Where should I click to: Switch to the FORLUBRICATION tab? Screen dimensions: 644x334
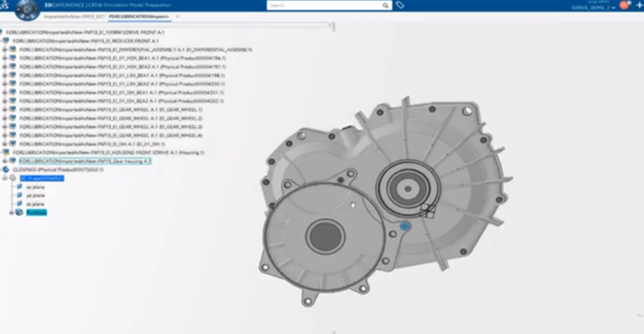pyautogui.click(x=139, y=17)
